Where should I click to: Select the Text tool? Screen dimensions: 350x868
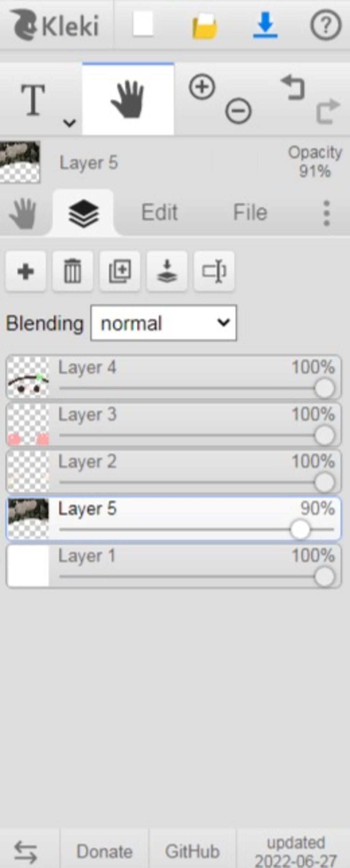(x=33, y=99)
